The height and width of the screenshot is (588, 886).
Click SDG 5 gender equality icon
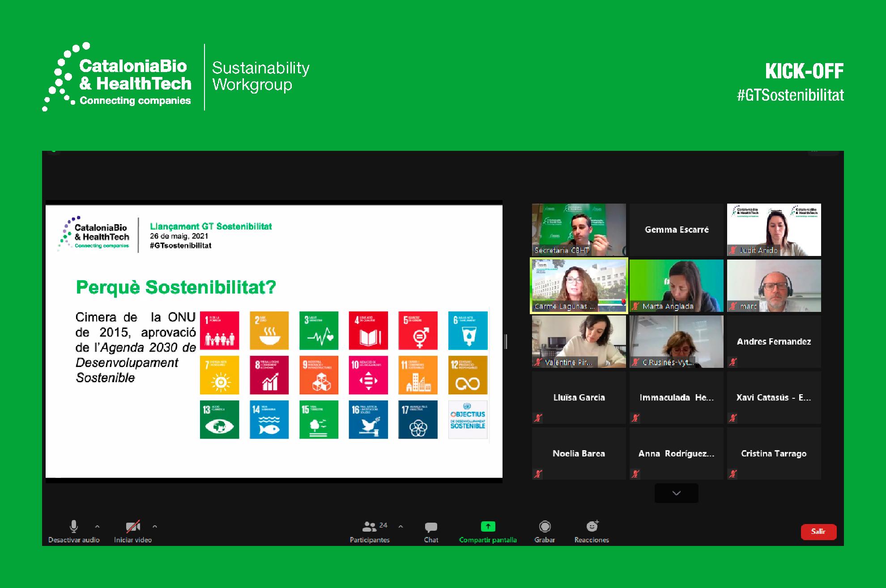[418, 330]
